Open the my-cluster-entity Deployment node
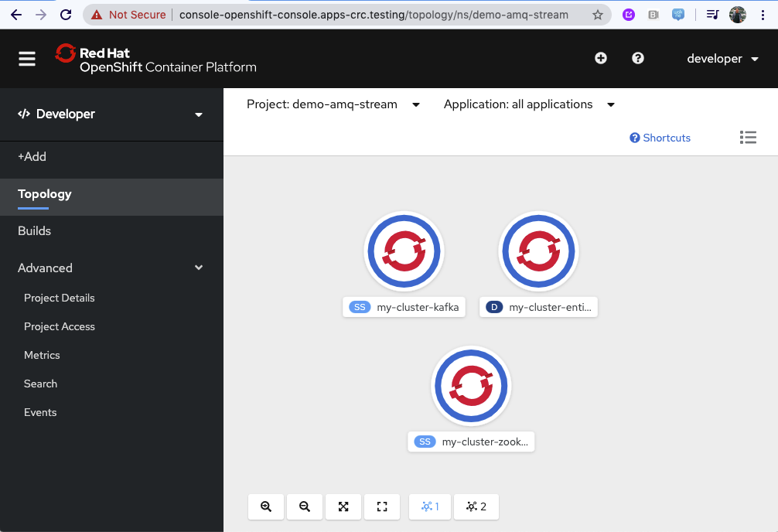The width and height of the screenshot is (778, 532). click(538, 251)
